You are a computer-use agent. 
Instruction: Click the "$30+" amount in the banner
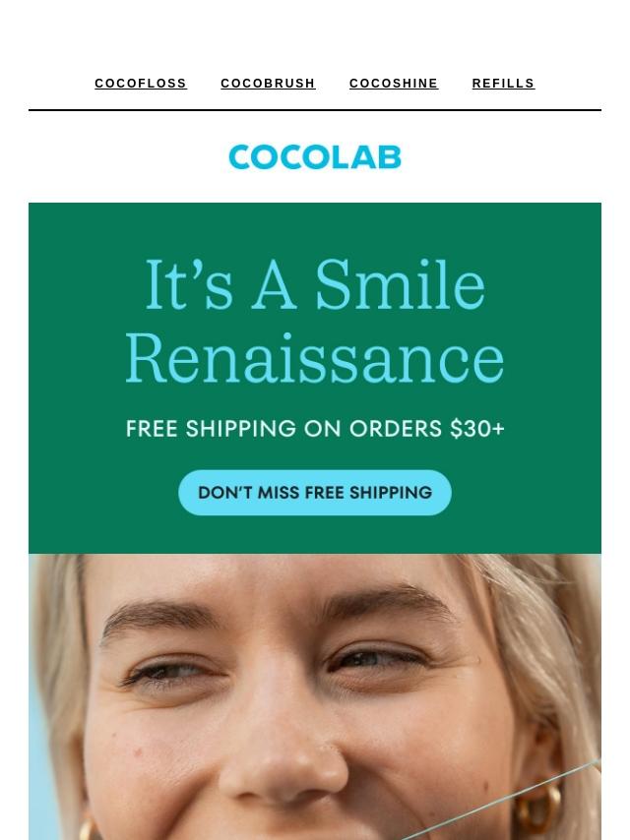477,429
